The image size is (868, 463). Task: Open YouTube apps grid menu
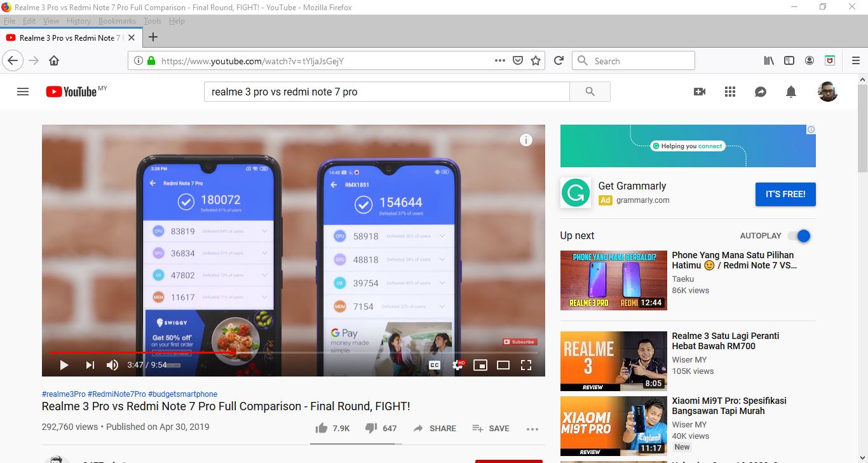pos(730,92)
